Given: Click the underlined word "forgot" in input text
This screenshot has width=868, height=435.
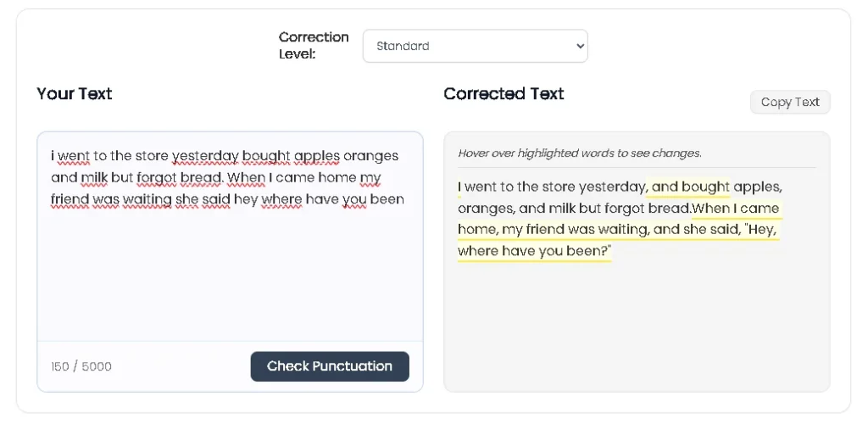Looking at the screenshot, I should 158,178.
